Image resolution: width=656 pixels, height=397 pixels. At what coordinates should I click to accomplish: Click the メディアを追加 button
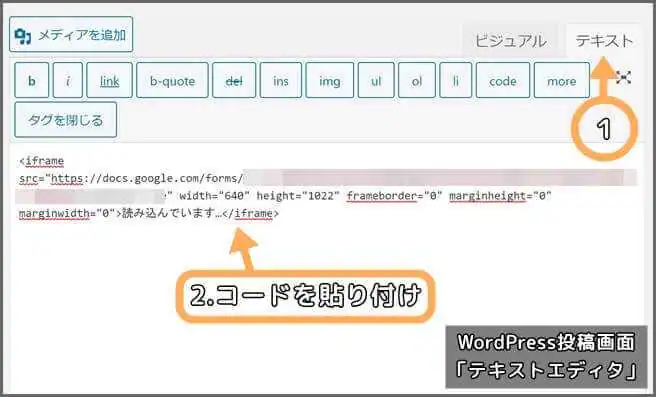point(71,35)
